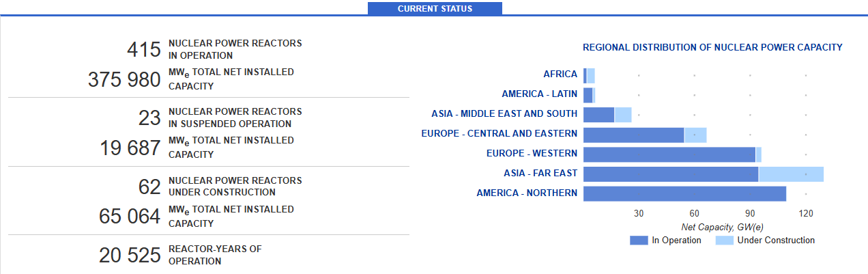Click the 20 525 reactor-years figure
This screenshot has height=274, width=868.
(x=130, y=256)
